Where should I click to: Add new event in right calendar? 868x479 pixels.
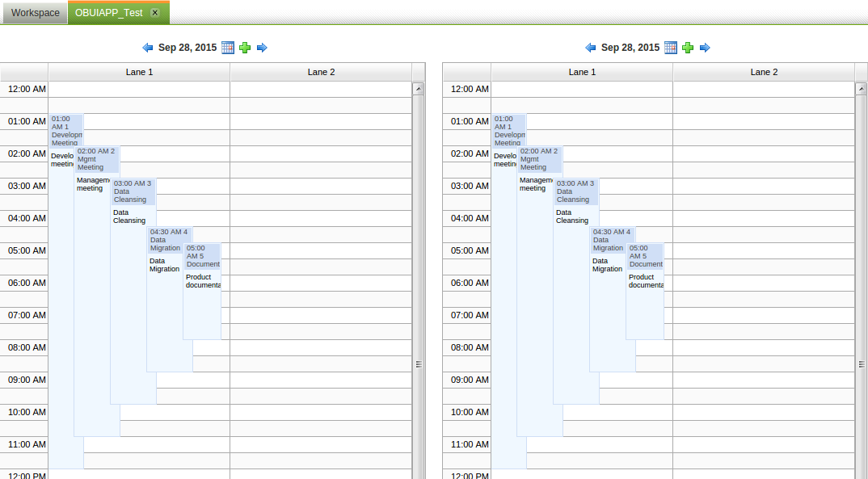pos(688,48)
